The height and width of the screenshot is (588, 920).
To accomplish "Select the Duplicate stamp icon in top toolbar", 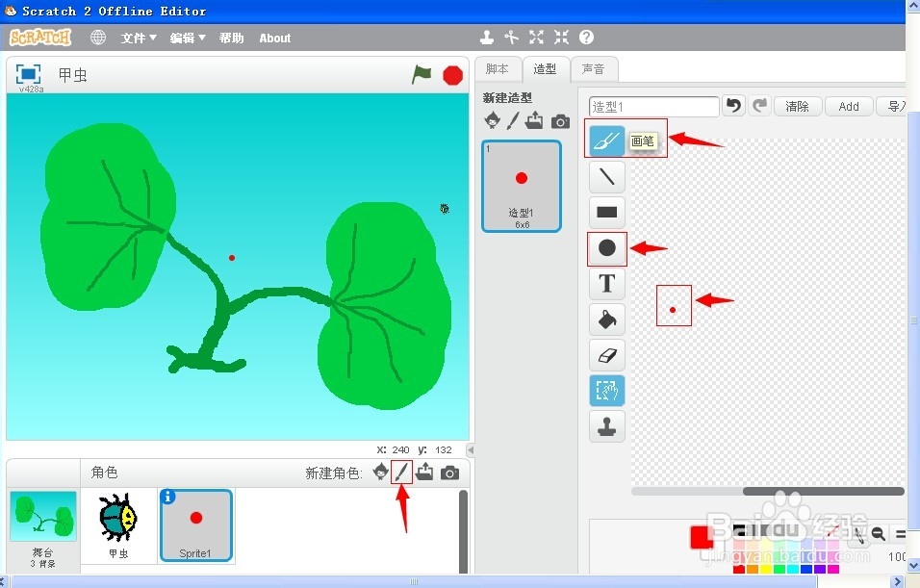I will coord(486,38).
